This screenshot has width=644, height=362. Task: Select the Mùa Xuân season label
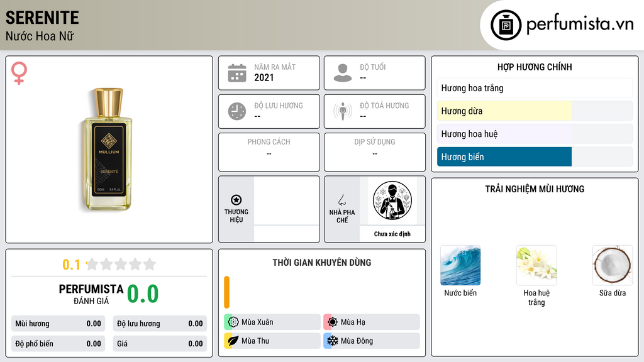point(257,322)
